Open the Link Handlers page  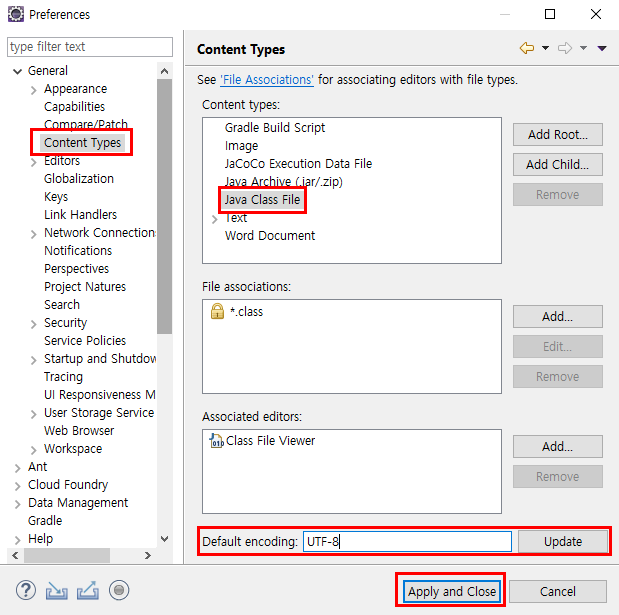pos(80,214)
